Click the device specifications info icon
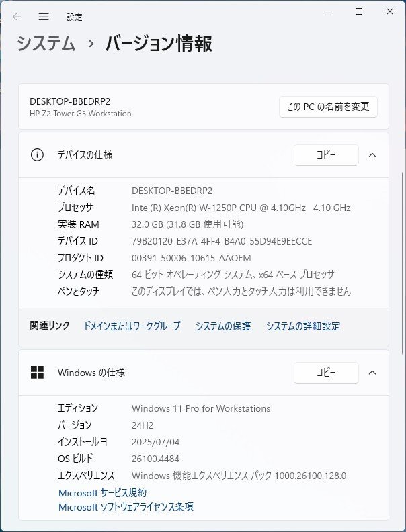Image resolution: width=406 pixels, height=532 pixels. (37, 155)
